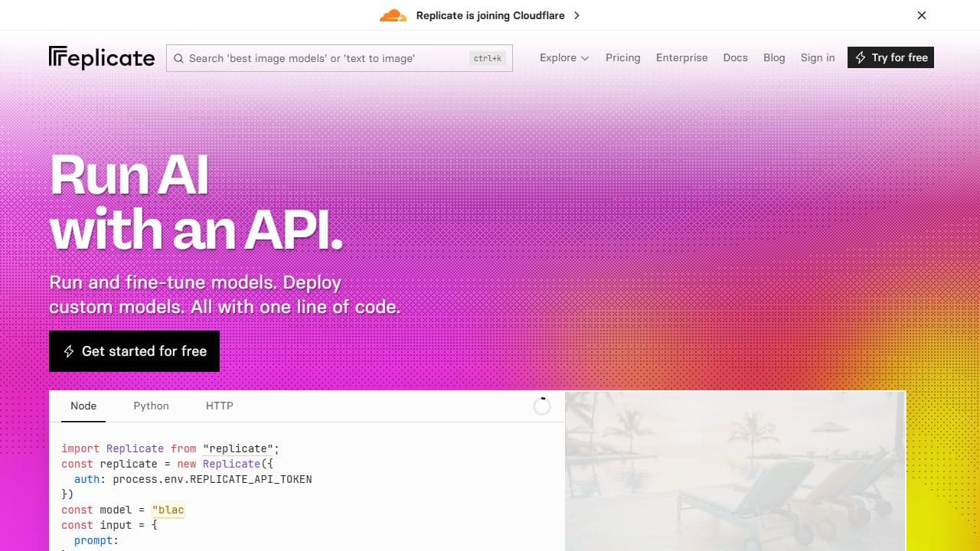Click the ctrl+k shortcut badge

[x=487, y=58]
